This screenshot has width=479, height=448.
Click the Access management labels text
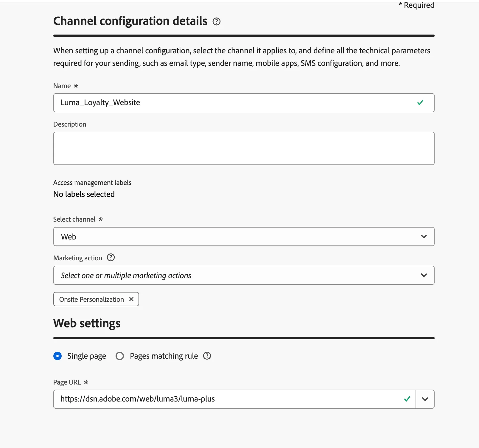pyautogui.click(x=92, y=183)
